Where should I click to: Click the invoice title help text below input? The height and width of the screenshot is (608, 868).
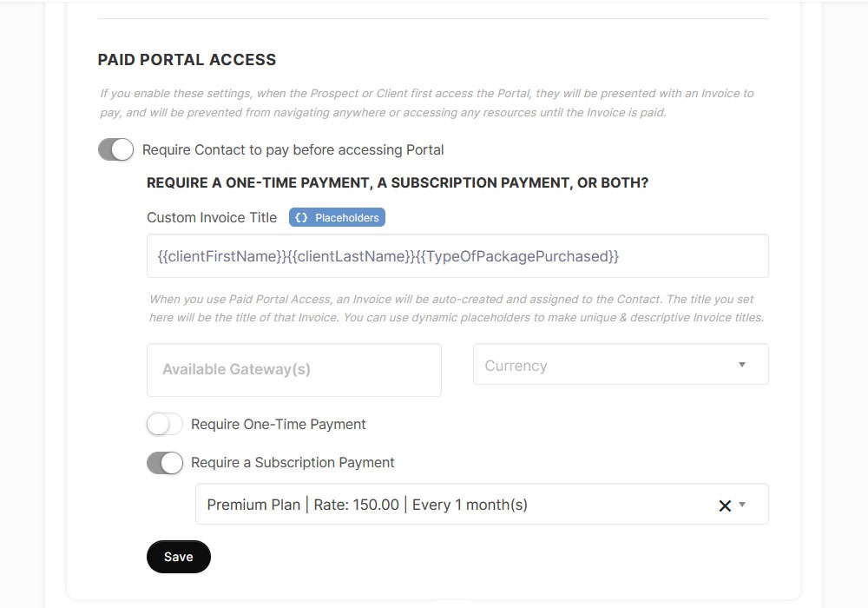click(x=457, y=308)
